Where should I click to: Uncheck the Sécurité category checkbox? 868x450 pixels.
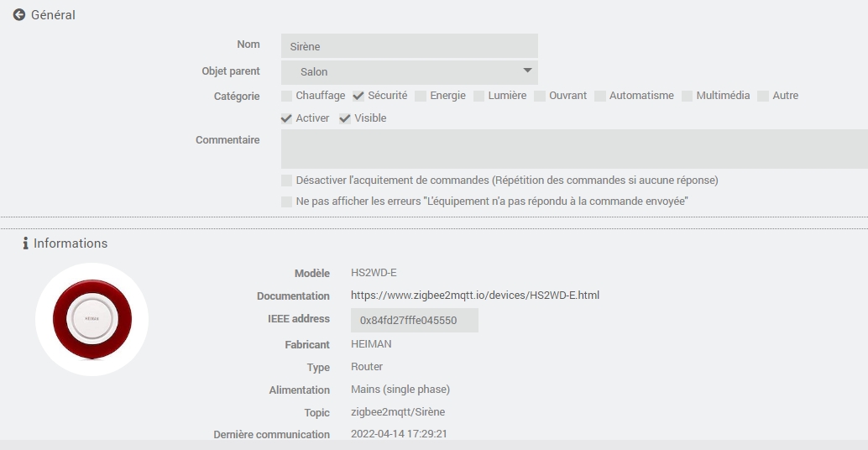pyautogui.click(x=358, y=96)
